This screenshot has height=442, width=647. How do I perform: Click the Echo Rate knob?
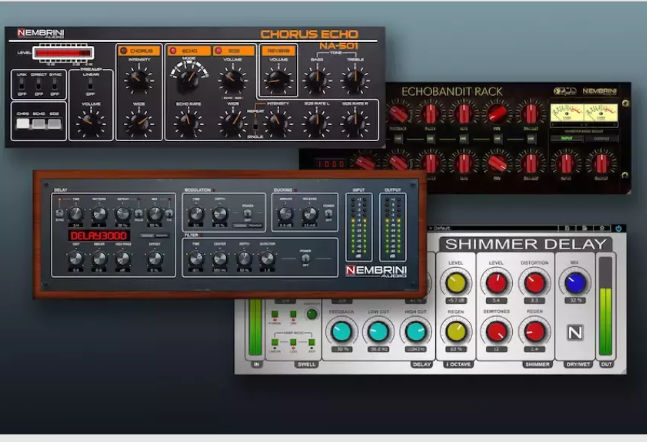coord(188,123)
